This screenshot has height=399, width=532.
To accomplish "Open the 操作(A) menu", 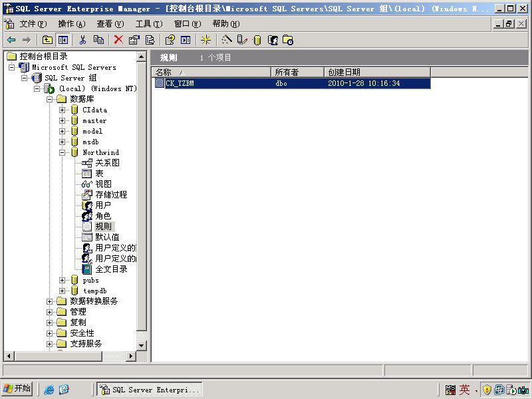I will click(x=72, y=24).
